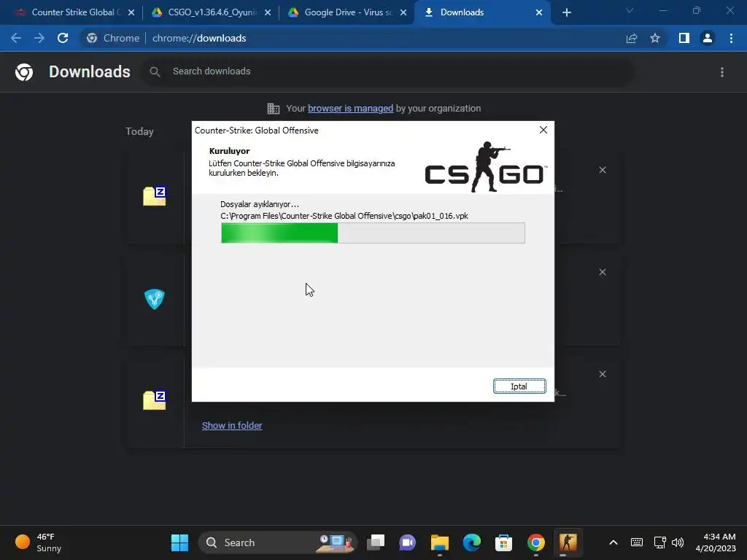
Task: Open the touch keyboard tray icon
Action: (636, 542)
